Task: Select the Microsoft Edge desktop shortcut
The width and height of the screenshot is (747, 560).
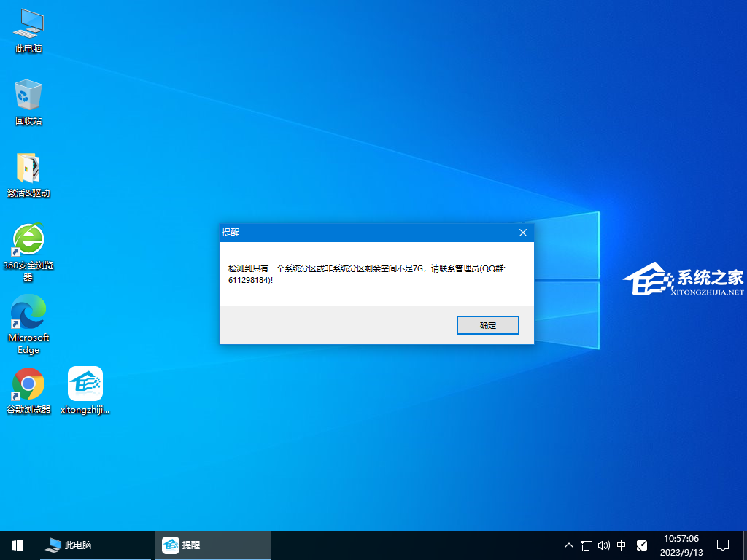Action: pos(28,324)
